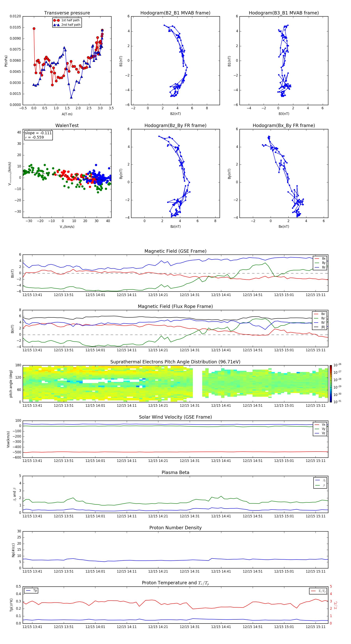Click the pitch angle colorbar
The width and height of the screenshot is (351, 644).
pyautogui.click(x=331, y=384)
